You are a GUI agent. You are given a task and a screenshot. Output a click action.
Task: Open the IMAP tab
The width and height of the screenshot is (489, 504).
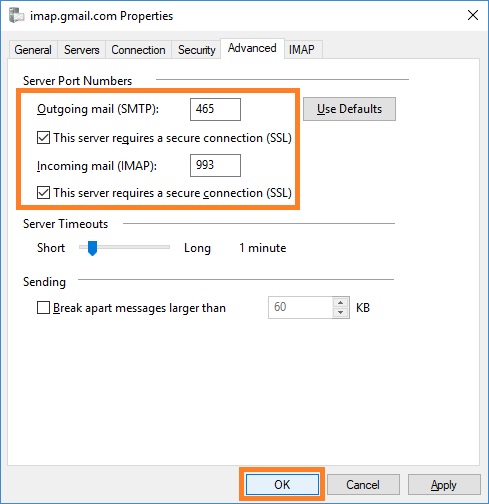tap(302, 50)
